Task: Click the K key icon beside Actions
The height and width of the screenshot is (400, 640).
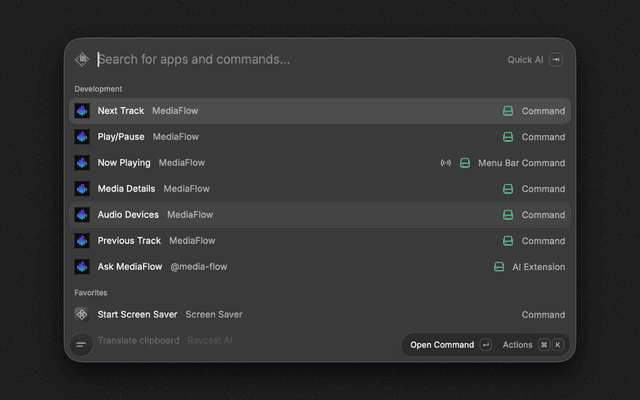Action: coord(558,345)
